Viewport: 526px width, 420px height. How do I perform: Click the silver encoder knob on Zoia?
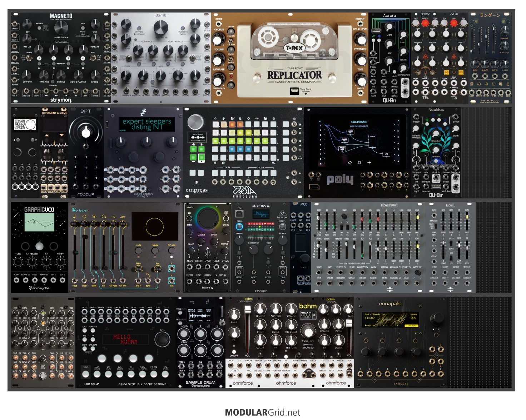[195, 122]
